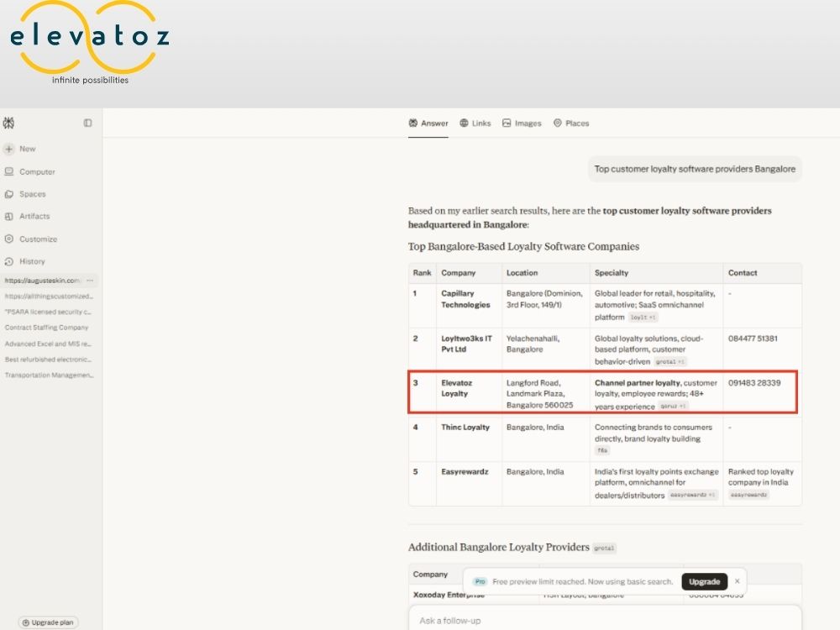This screenshot has height=630, width=840.
Task: Switch to the Images tab
Action: pos(522,123)
